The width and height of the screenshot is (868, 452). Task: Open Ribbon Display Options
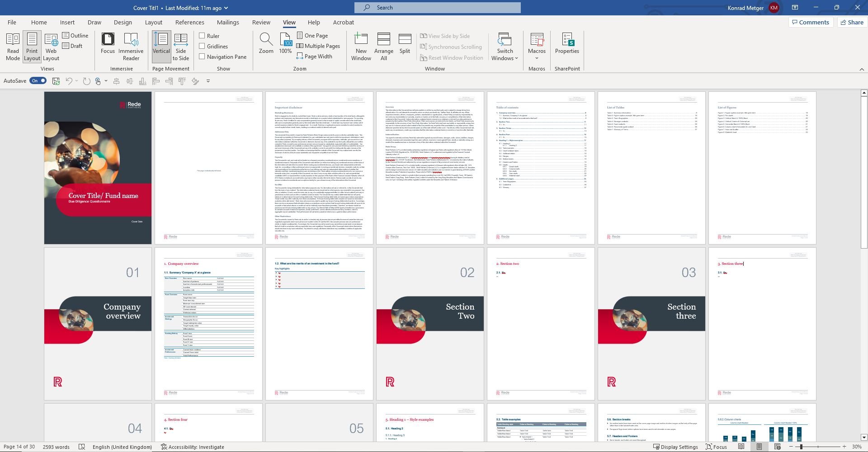pos(795,7)
